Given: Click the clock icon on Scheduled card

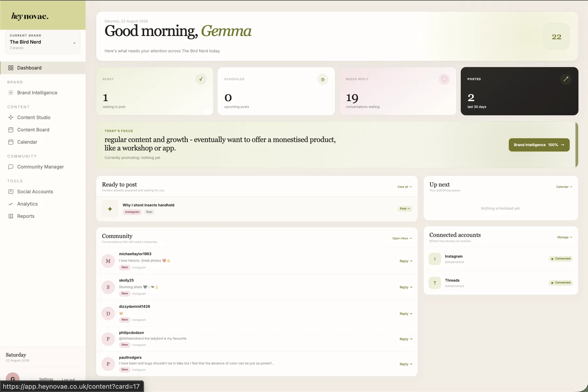Looking at the screenshot, I should (323, 79).
